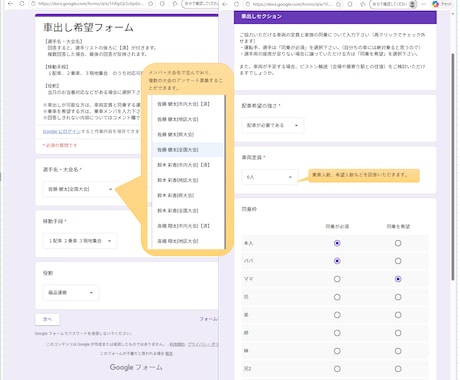Viewport: 460px width, 380px height.
Task: Open the Google フォーム logo link
Action: tap(136, 367)
